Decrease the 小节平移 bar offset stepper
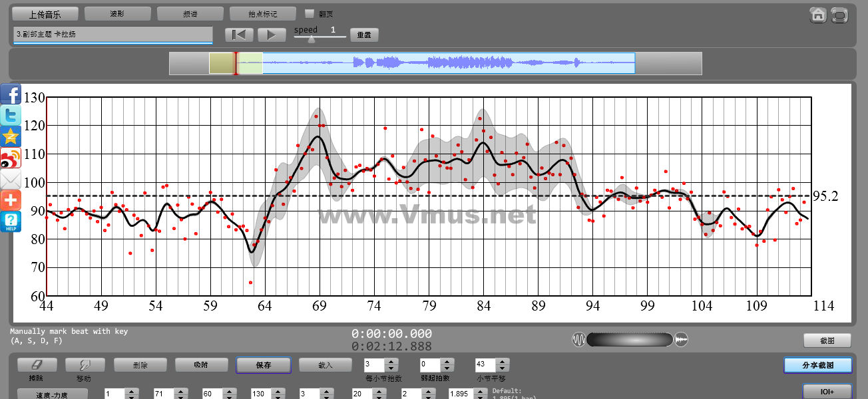The image size is (868, 399). click(502, 368)
